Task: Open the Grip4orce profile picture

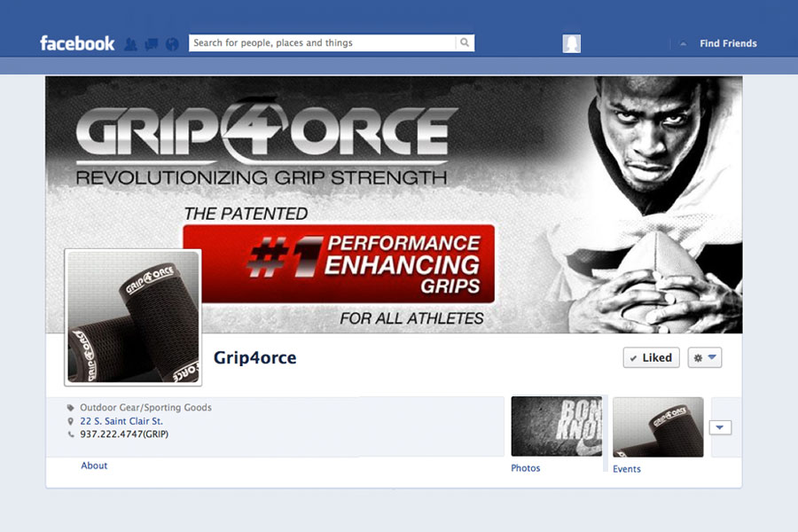Action: [133, 317]
